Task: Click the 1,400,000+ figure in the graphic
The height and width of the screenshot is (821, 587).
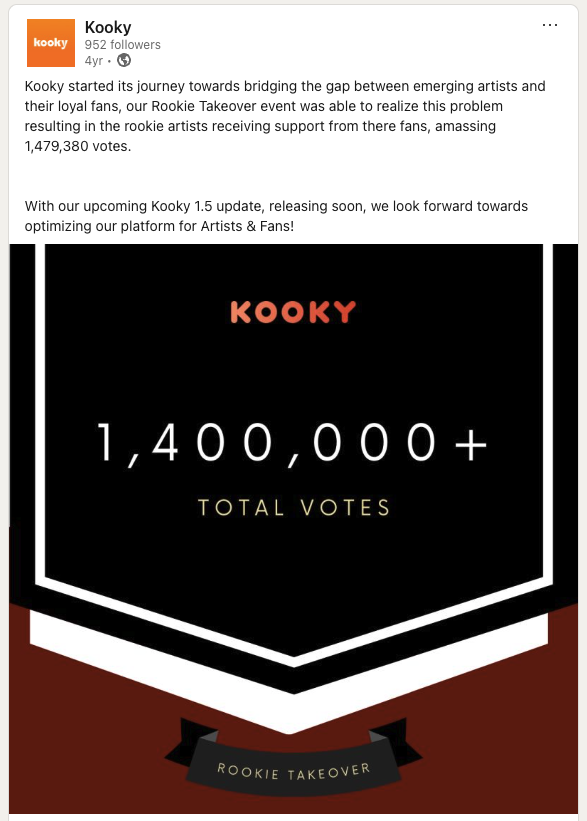Action: [292, 444]
